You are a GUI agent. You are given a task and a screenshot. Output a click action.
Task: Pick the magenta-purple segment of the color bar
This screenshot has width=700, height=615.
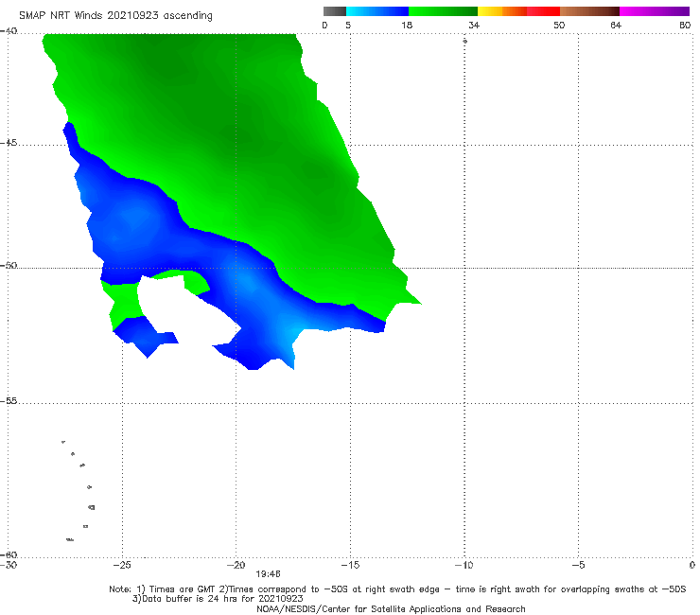click(x=655, y=11)
